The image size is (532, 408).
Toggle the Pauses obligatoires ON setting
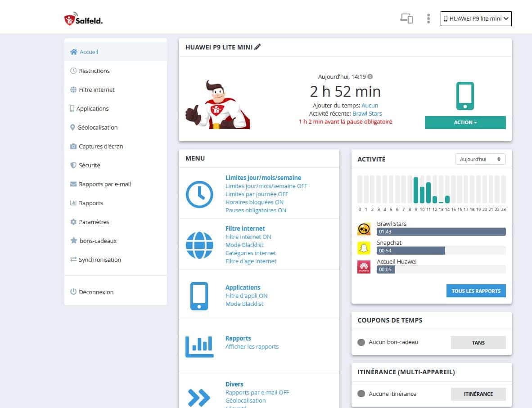tap(256, 210)
